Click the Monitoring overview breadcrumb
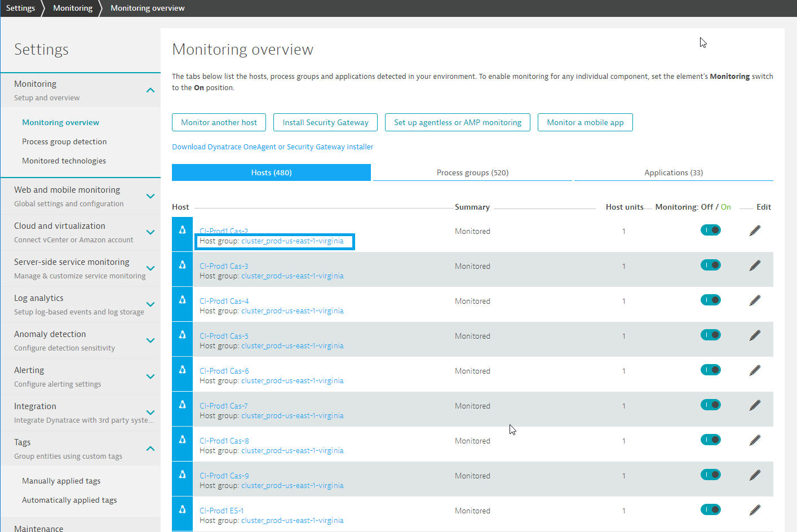 pos(148,8)
